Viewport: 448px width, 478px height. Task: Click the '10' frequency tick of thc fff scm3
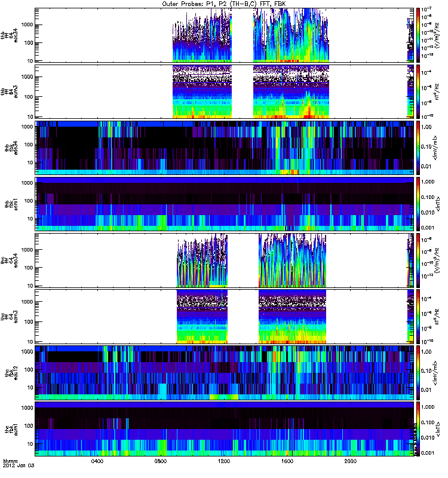click(x=30, y=341)
